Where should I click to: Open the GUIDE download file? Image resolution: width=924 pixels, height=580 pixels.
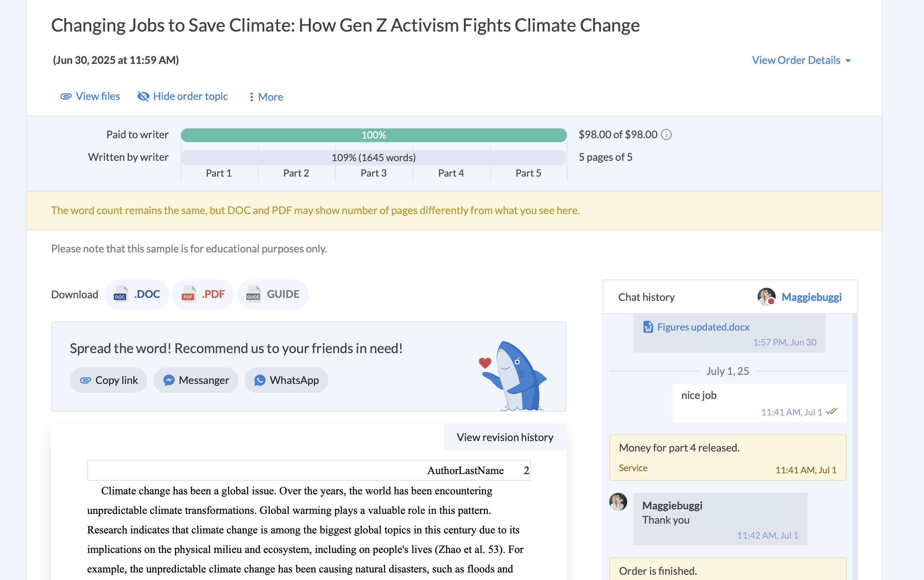coord(273,294)
